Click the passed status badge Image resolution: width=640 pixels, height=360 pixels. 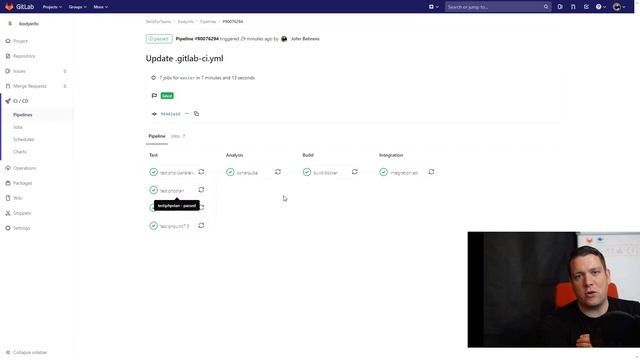[x=159, y=39]
